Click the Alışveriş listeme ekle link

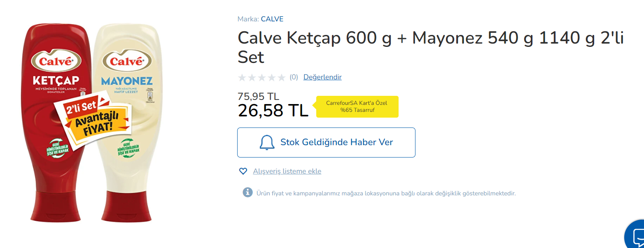pos(287,171)
